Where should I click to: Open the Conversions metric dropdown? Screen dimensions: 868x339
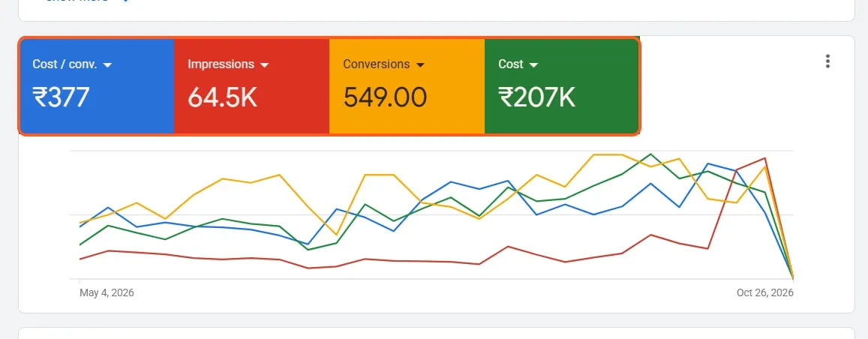383,64
